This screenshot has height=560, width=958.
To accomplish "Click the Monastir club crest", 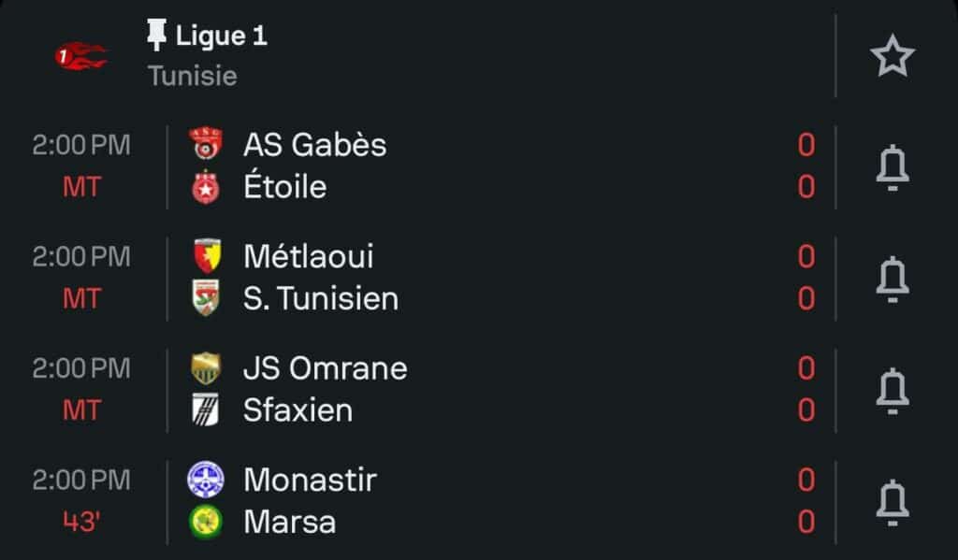I will tap(205, 480).
